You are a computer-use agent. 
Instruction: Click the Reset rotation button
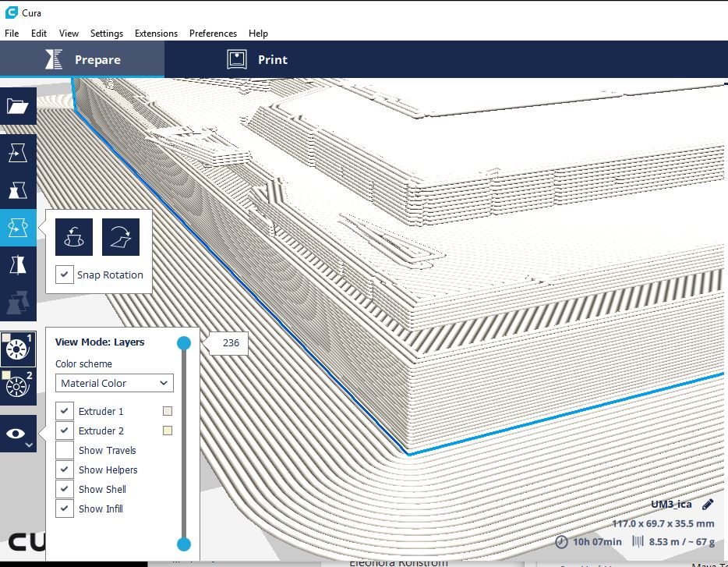[74, 237]
